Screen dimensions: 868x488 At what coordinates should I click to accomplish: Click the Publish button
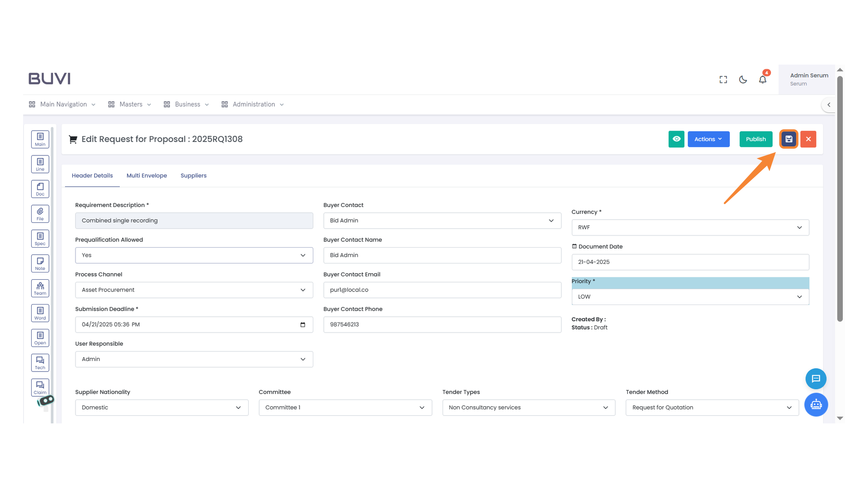755,139
